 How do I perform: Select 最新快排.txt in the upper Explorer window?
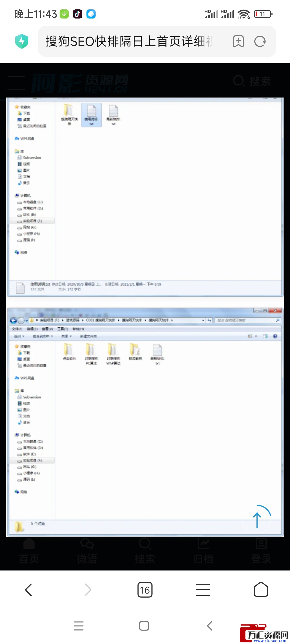[x=113, y=115]
